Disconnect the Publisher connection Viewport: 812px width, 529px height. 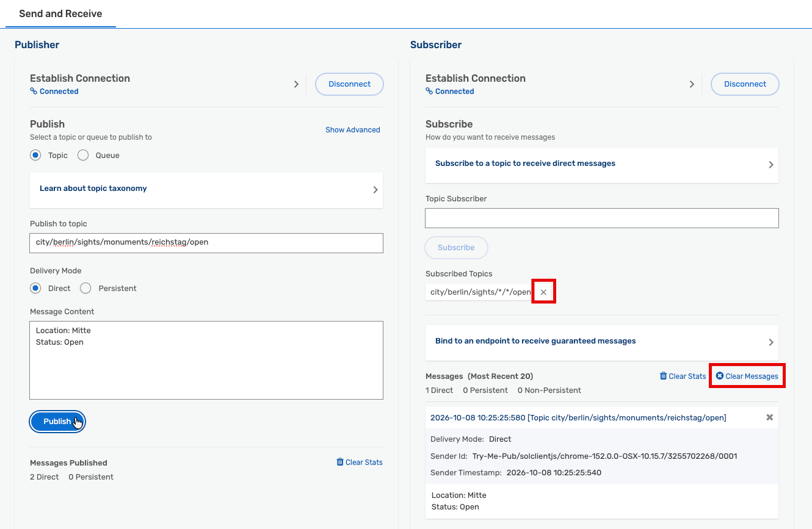(349, 84)
